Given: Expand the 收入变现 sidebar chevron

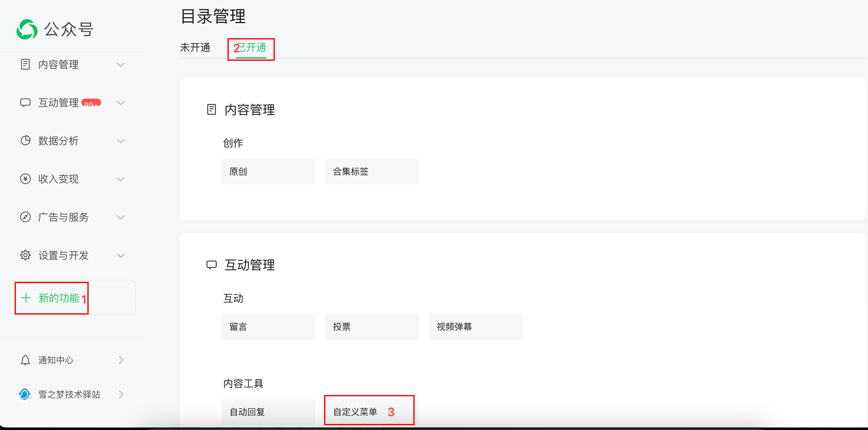Looking at the screenshot, I should (121, 179).
